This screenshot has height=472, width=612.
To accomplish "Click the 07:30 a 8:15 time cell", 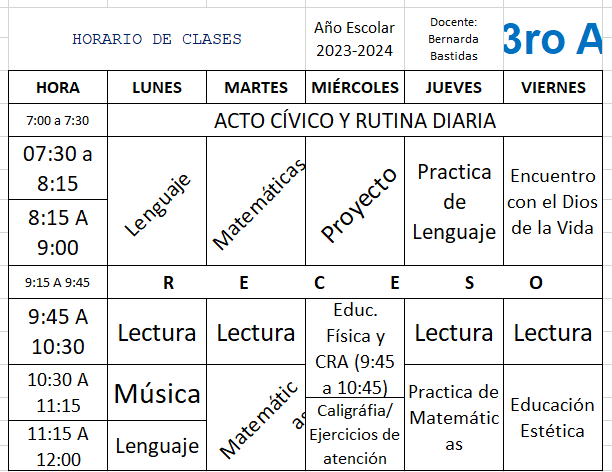I will coord(57,169).
